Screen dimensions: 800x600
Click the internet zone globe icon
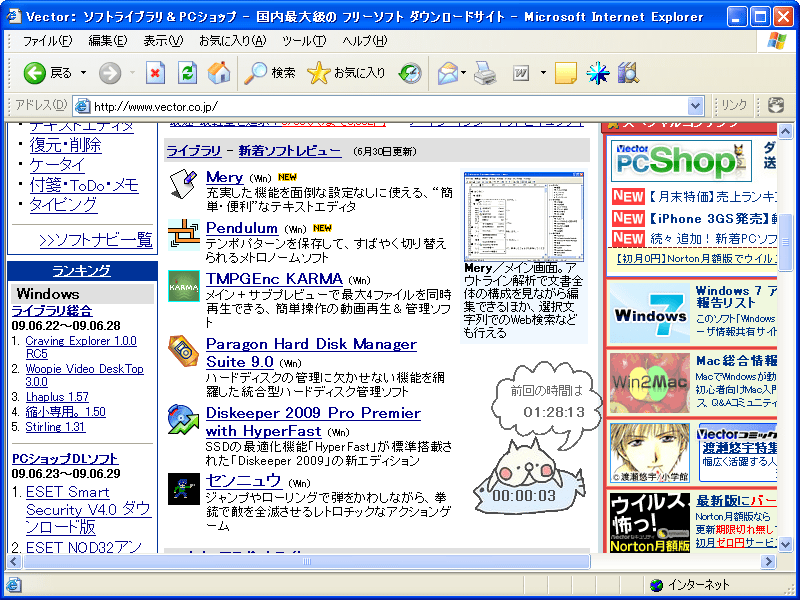point(657,585)
